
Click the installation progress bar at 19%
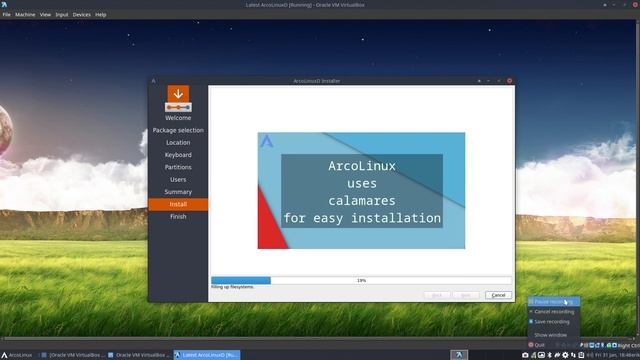click(361, 280)
